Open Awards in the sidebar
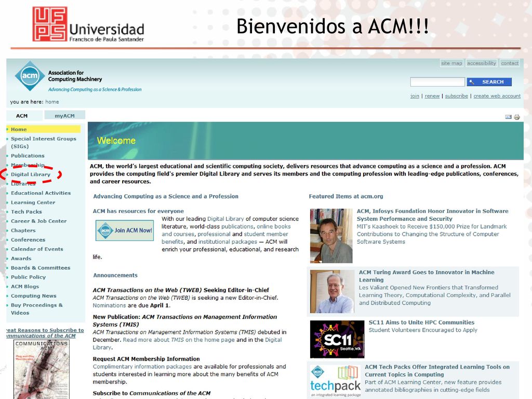The image size is (532, 399). 21,259
